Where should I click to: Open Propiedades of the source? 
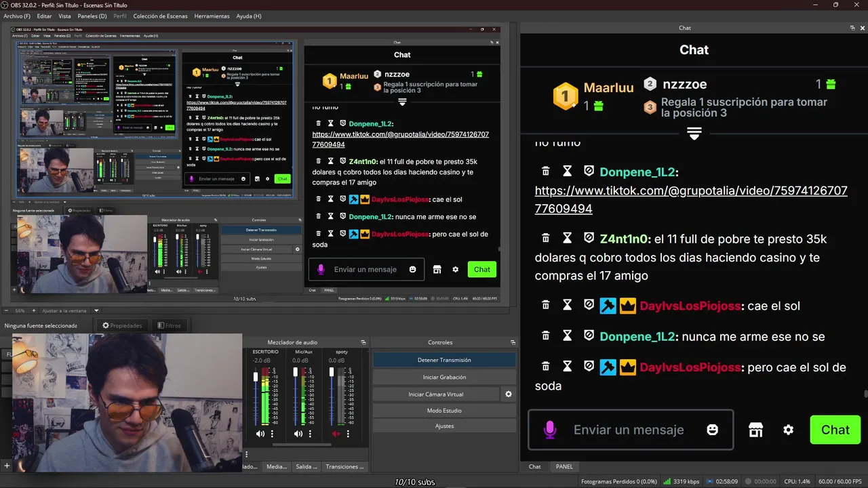coord(122,325)
